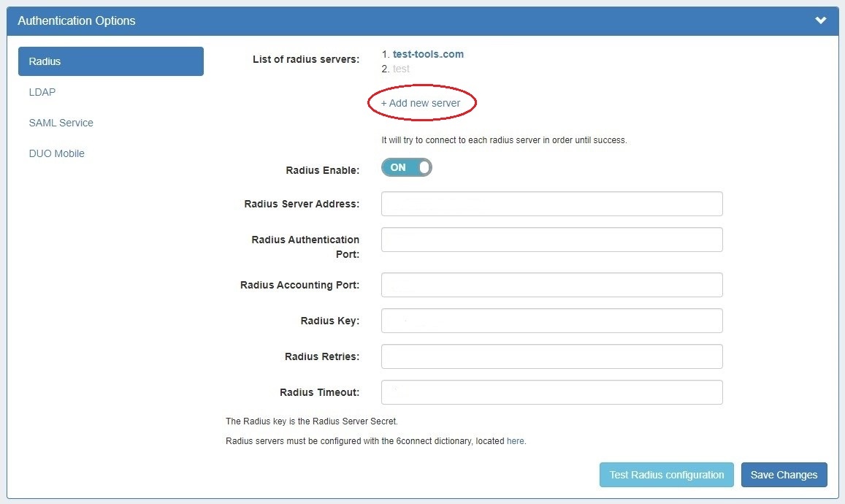Image resolution: width=845 pixels, height=504 pixels.
Task: Edit the Radius Accounting Port value
Action: (x=551, y=285)
